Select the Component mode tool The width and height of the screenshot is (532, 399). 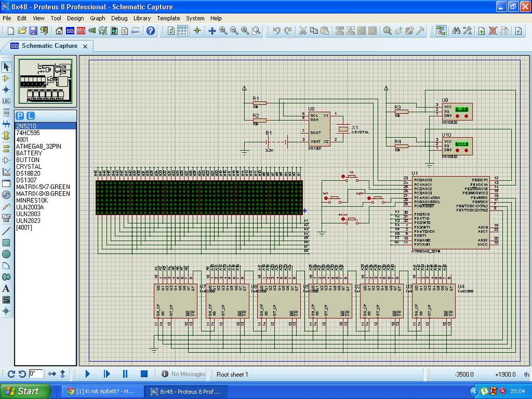click(x=6, y=78)
